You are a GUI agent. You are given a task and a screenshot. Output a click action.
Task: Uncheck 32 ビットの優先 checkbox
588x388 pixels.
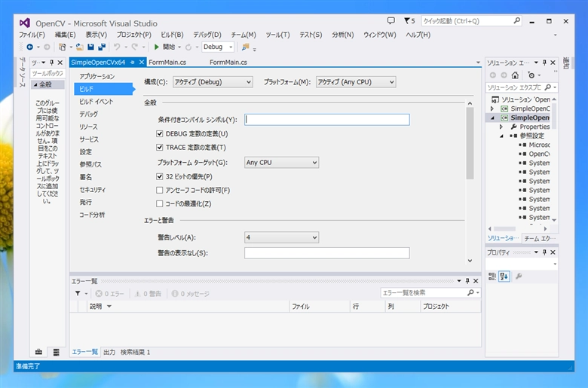pos(159,176)
